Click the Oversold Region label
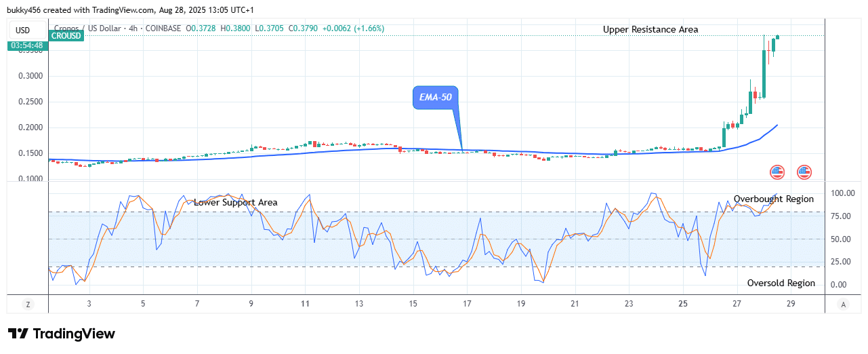Image resolution: width=868 pixels, height=354 pixels. 781,283
